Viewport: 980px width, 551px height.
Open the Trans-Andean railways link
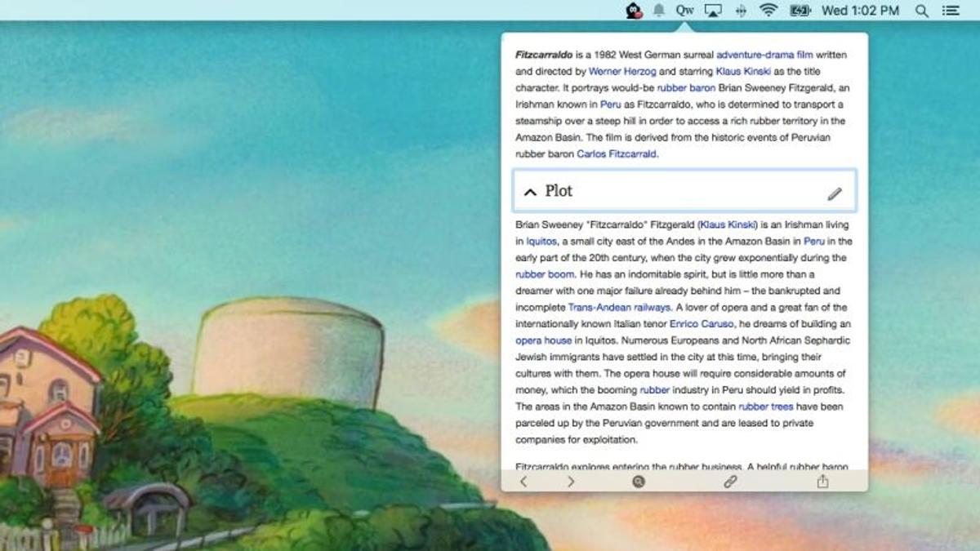(619, 307)
